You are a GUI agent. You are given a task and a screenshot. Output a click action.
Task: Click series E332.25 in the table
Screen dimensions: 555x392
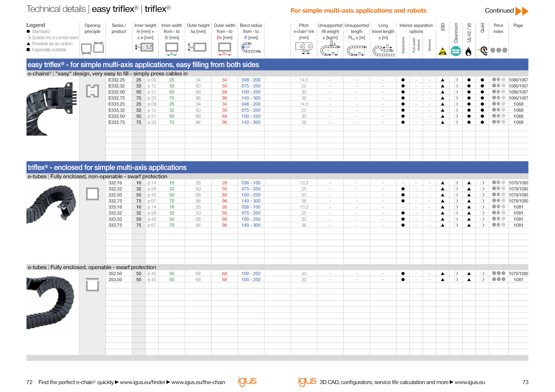point(117,80)
